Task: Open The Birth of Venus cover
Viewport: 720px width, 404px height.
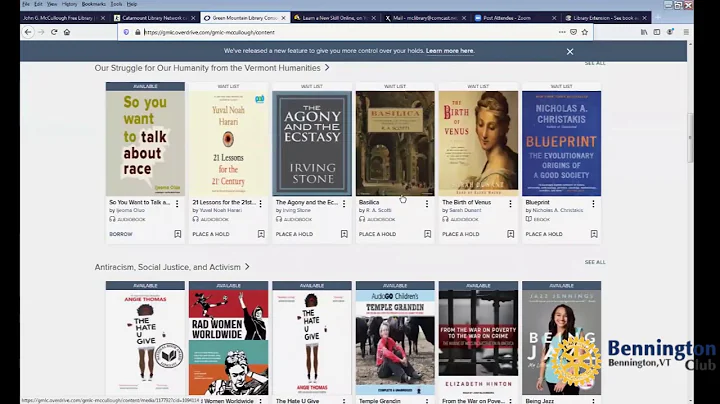Action: [478, 143]
